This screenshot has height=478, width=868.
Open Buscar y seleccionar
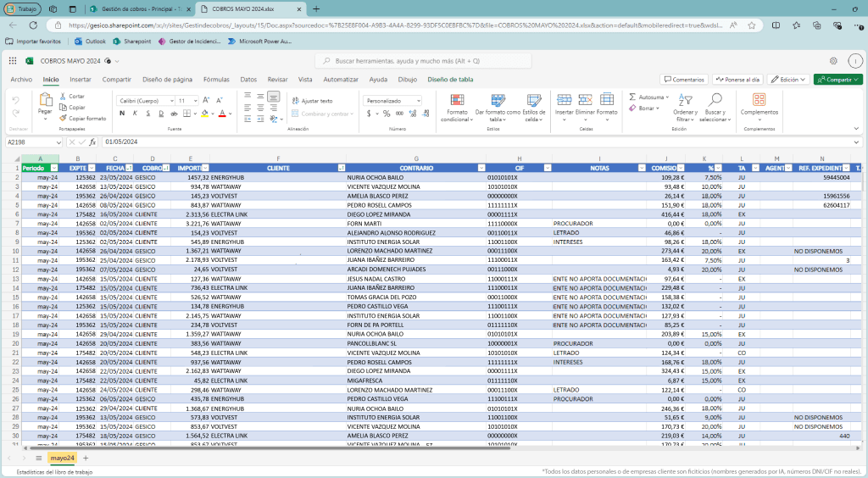715,108
